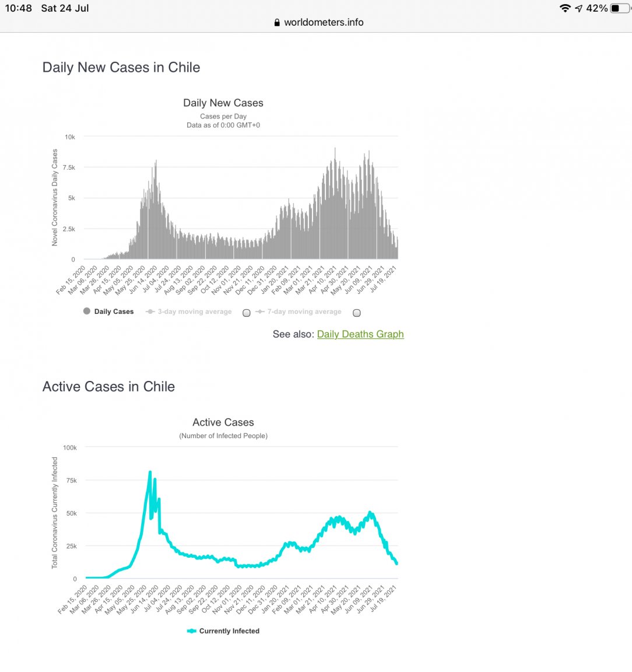Toggle the Daily Cases series label
Image resolution: width=632 pixels, height=672 pixels.
pos(114,312)
